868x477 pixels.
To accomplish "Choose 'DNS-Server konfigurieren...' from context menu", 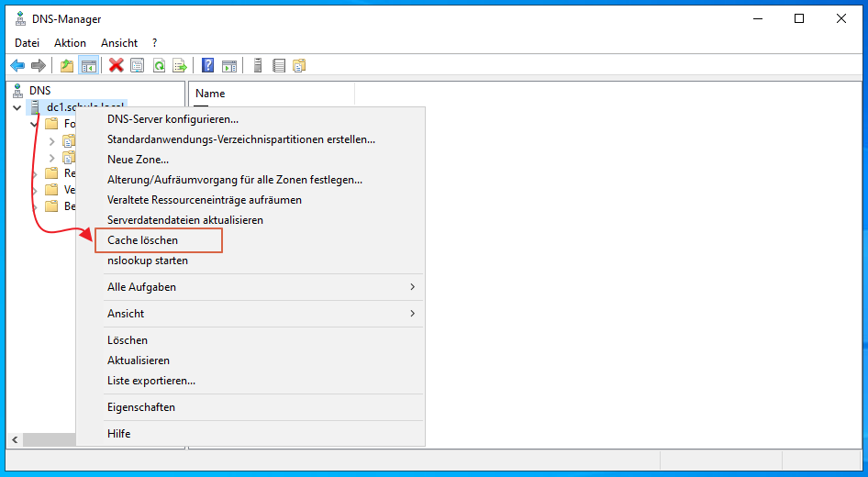I will [x=250, y=119].
